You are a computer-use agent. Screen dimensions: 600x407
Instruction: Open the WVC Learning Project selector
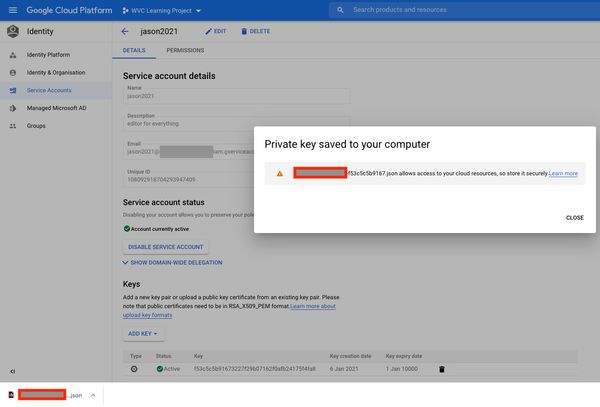161,11
